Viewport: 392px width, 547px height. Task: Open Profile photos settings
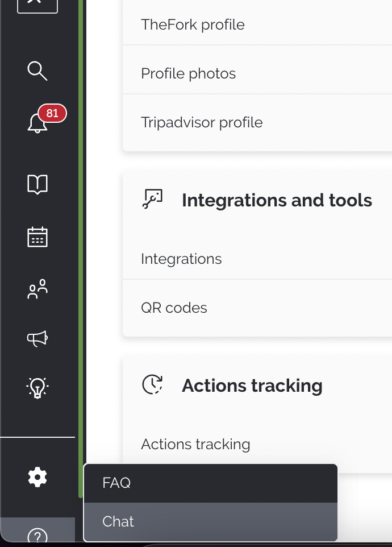188,73
